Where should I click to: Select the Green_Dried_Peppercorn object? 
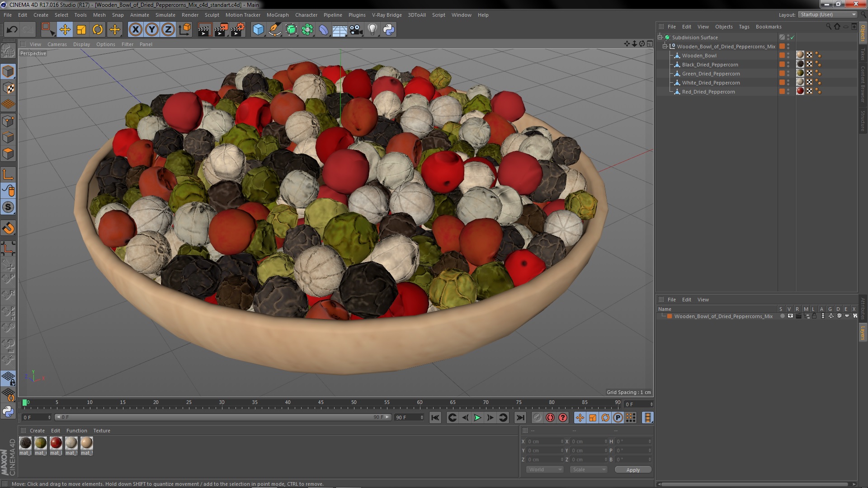pos(711,74)
